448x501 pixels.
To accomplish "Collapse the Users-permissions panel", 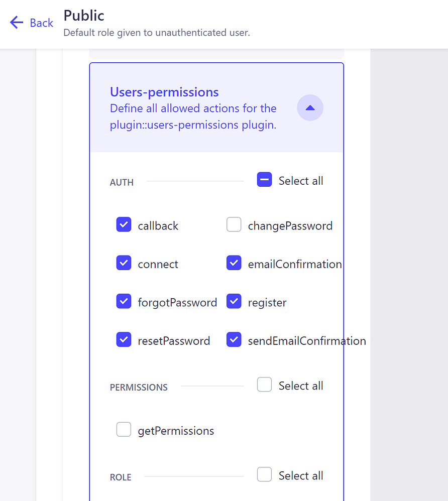I will pyautogui.click(x=310, y=107).
